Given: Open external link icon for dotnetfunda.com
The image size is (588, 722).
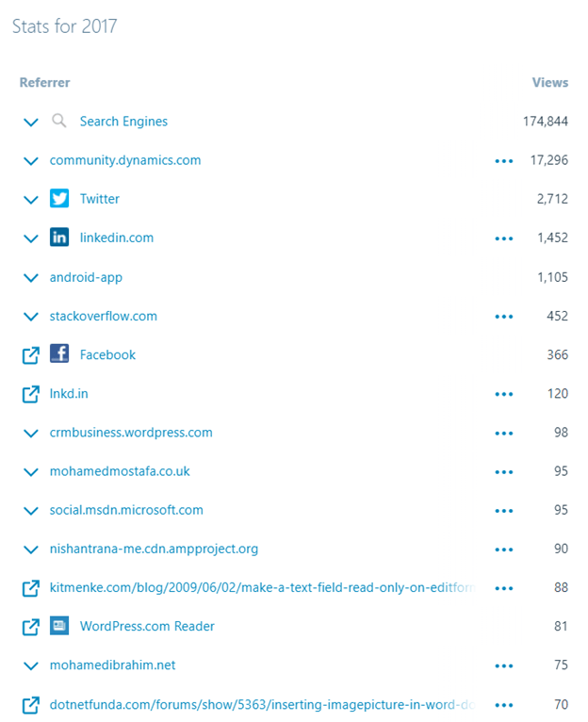Looking at the screenshot, I should tap(30, 704).
